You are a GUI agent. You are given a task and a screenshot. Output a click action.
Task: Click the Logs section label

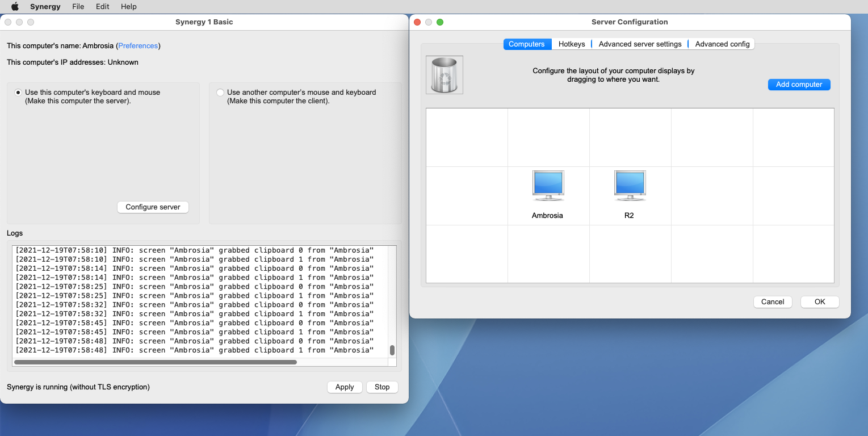click(15, 233)
